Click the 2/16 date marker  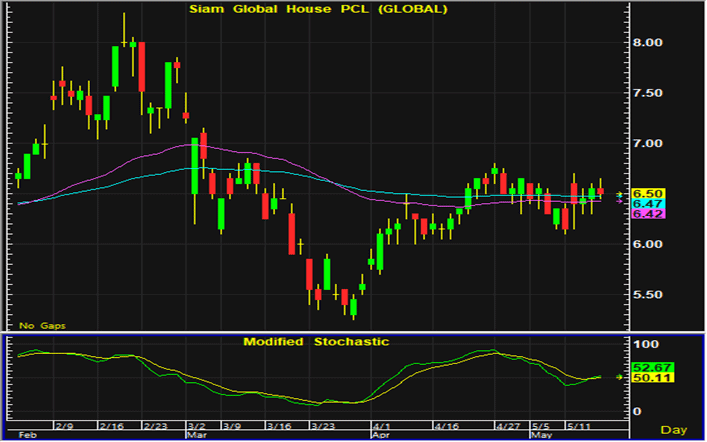coord(111,426)
